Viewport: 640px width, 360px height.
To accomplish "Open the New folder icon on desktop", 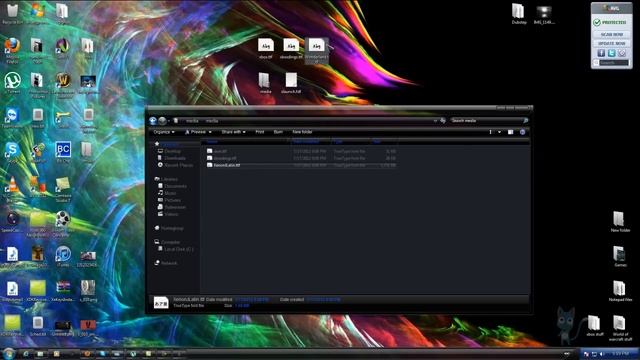I will pyautogui.click(x=620, y=222).
